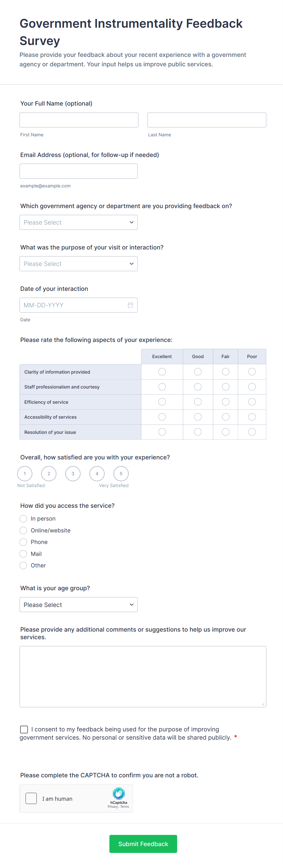This screenshot has width=283, height=868.
Task: Open the age group dropdown
Action: [x=79, y=605]
